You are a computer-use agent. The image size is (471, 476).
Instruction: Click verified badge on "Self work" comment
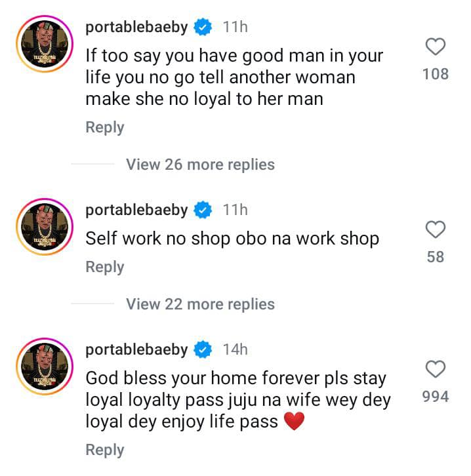(x=204, y=210)
